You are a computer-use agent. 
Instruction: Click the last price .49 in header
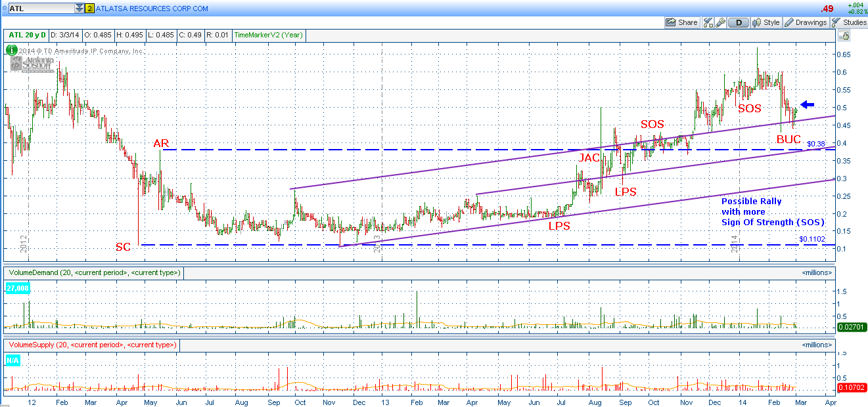coord(827,9)
